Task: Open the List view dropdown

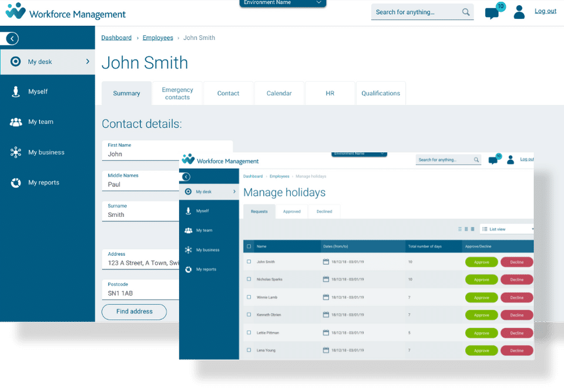Action: pyautogui.click(x=507, y=229)
